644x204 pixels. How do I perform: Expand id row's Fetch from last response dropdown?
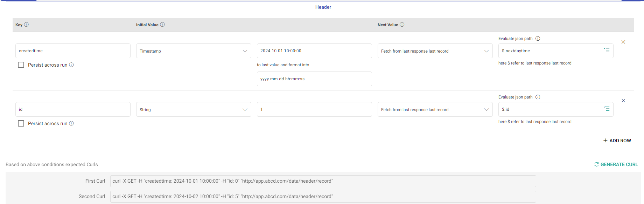[x=435, y=109]
